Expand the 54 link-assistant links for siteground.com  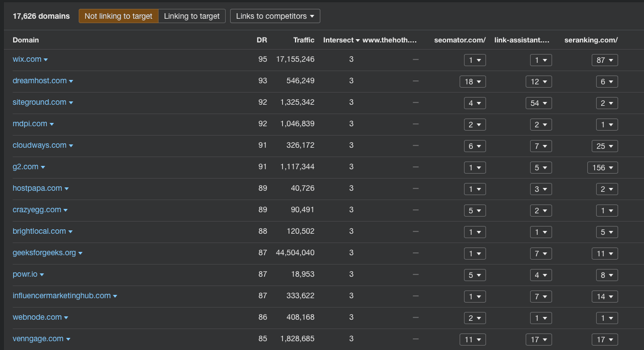coord(538,103)
